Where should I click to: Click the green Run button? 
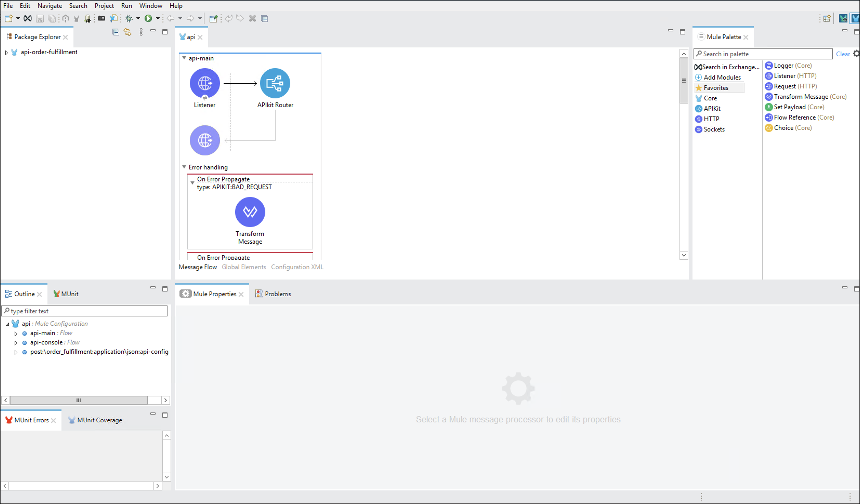click(148, 18)
